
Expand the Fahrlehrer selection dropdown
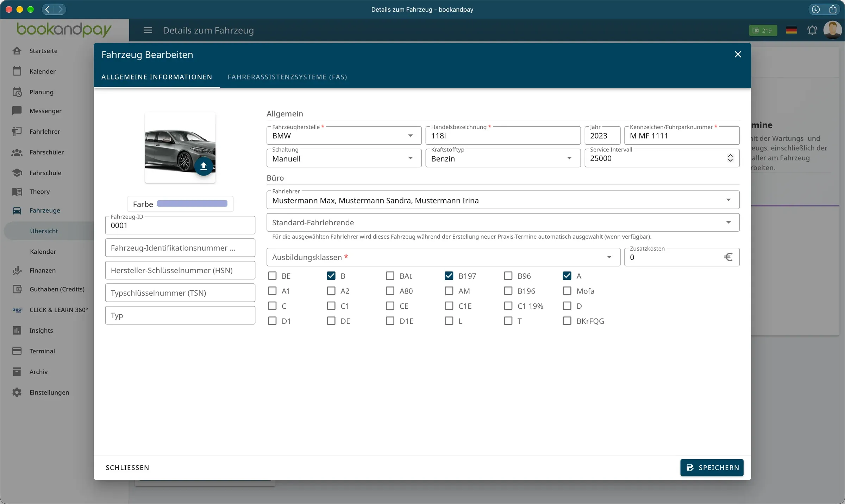(x=503, y=200)
